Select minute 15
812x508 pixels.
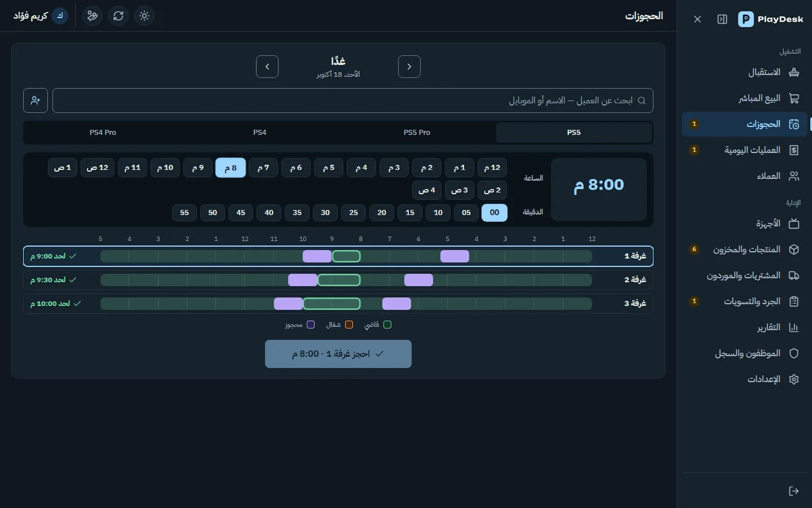pyautogui.click(x=410, y=213)
